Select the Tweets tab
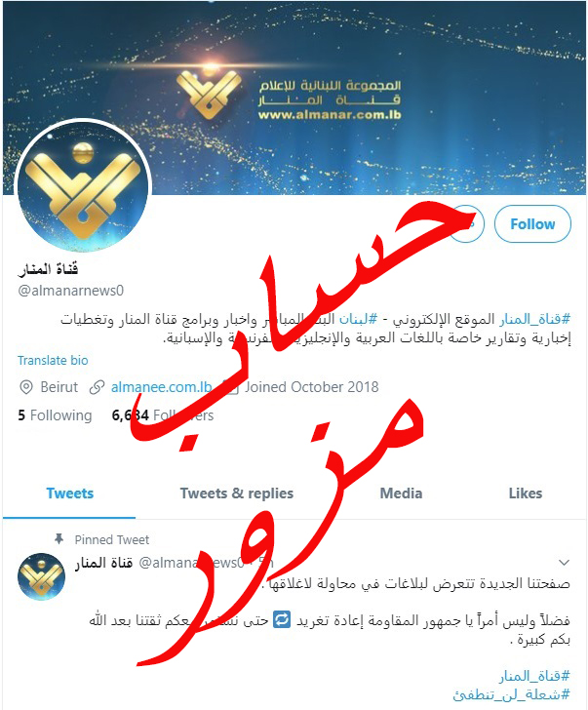 pos(69,493)
